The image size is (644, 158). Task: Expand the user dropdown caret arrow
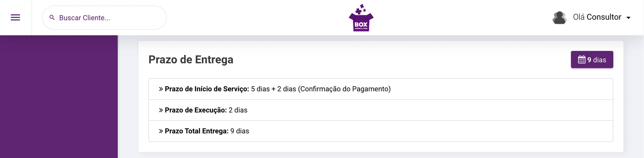point(628,18)
